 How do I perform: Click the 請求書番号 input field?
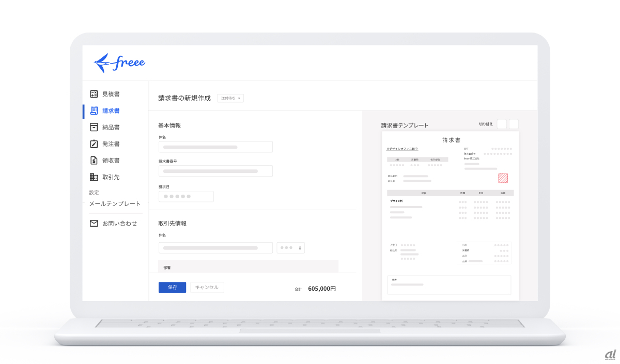(x=215, y=171)
